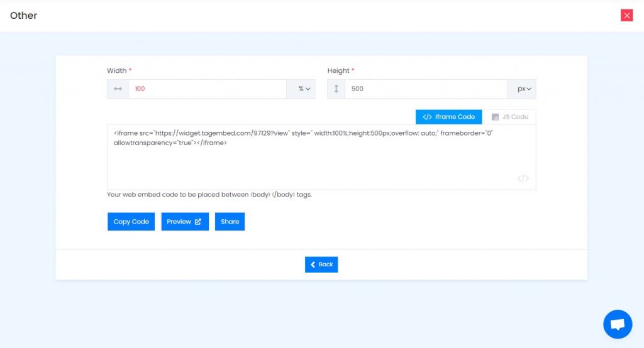Click the faded code icon in the embed box
644x348 pixels.
[x=523, y=178]
